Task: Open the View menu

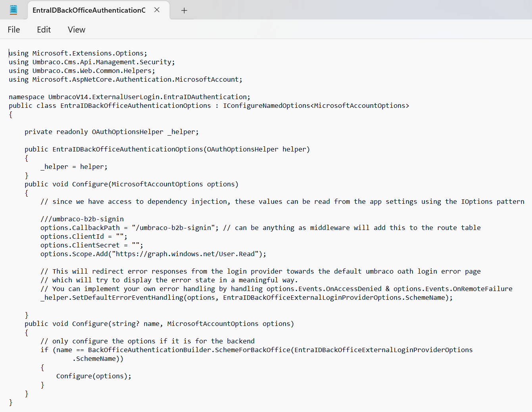Action: click(x=77, y=30)
